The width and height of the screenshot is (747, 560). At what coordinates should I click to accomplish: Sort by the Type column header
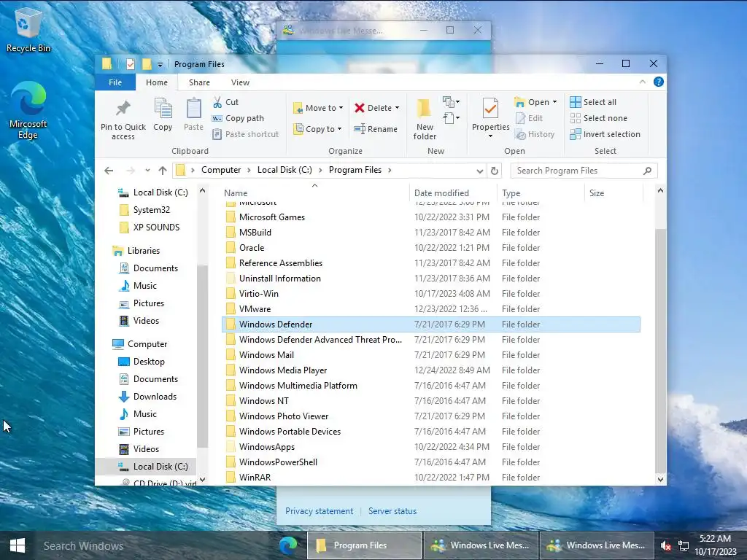pyautogui.click(x=541, y=192)
